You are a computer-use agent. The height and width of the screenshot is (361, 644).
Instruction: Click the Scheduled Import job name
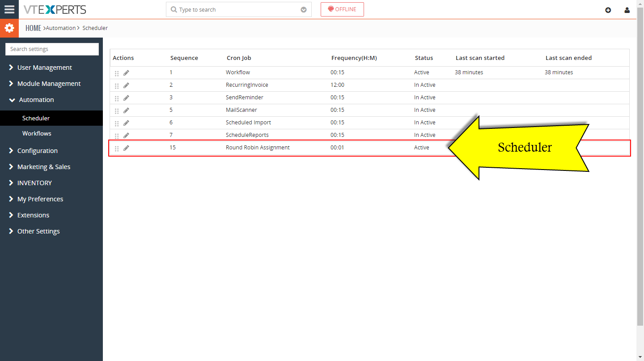pyautogui.click(x=248, y=122)
